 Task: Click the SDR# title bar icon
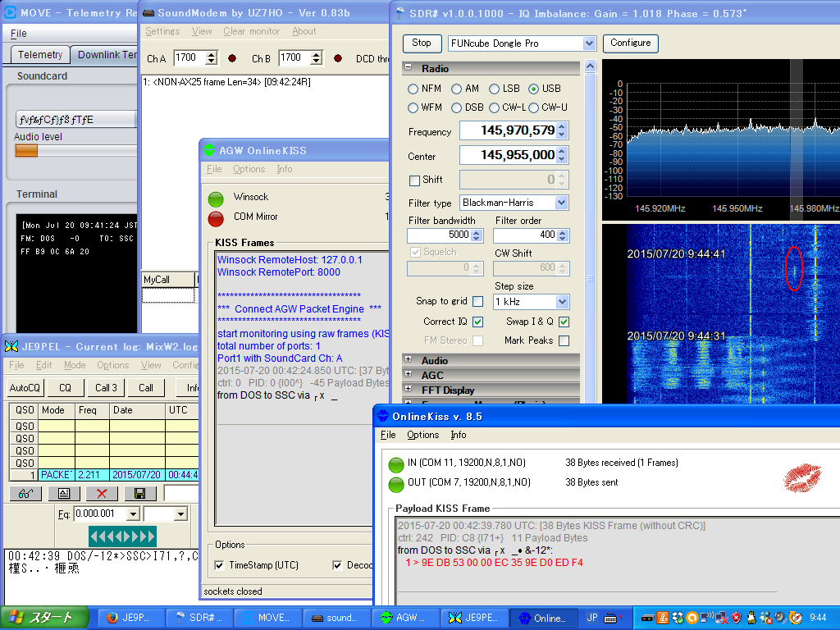click(399, 13)
